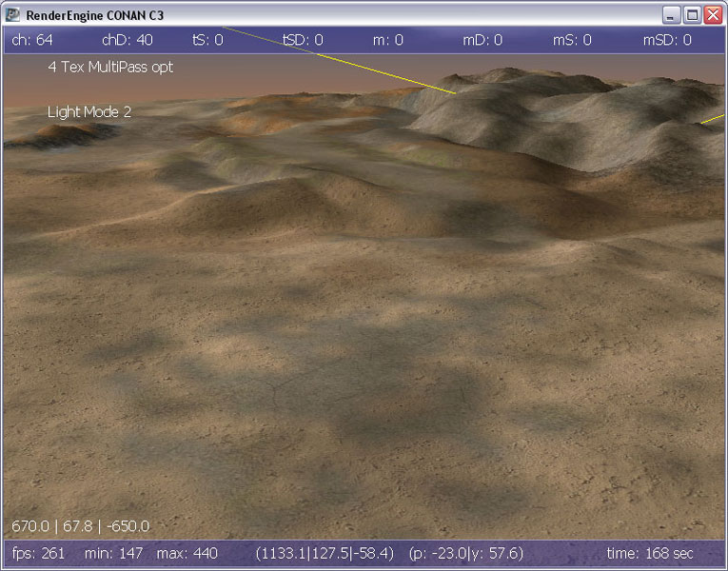Viewport: 728px width, 571px height.
Task: Click the 'Light Mode 2' overlay text
Action: click(x=89, y=111)
